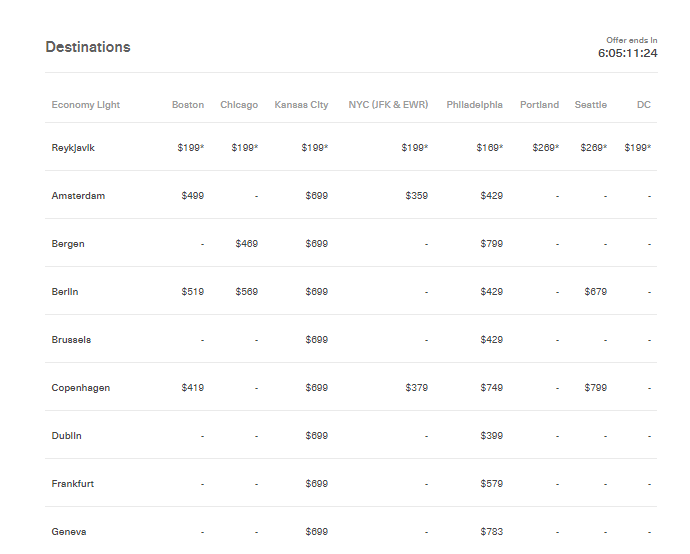
Task: Select the DC column header
Action: coord(644,105)
